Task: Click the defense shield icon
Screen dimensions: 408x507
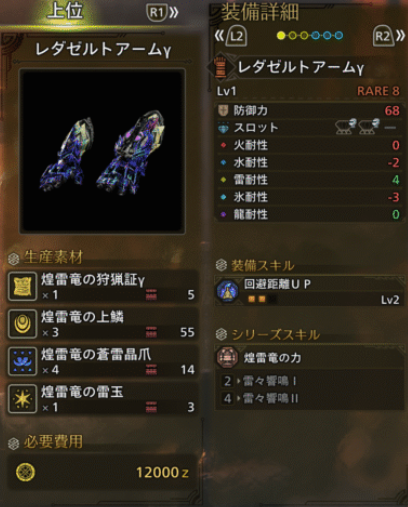Action: (x=223, y=110)
